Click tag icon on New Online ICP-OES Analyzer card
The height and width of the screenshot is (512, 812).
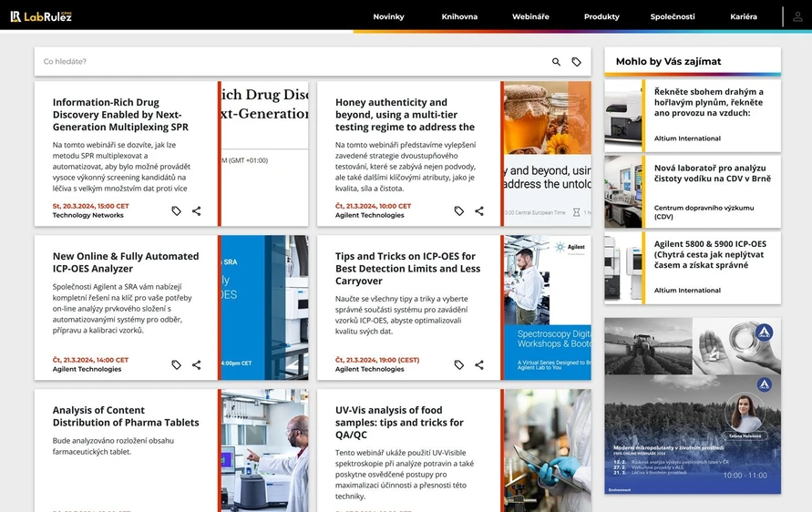[176, 364]
